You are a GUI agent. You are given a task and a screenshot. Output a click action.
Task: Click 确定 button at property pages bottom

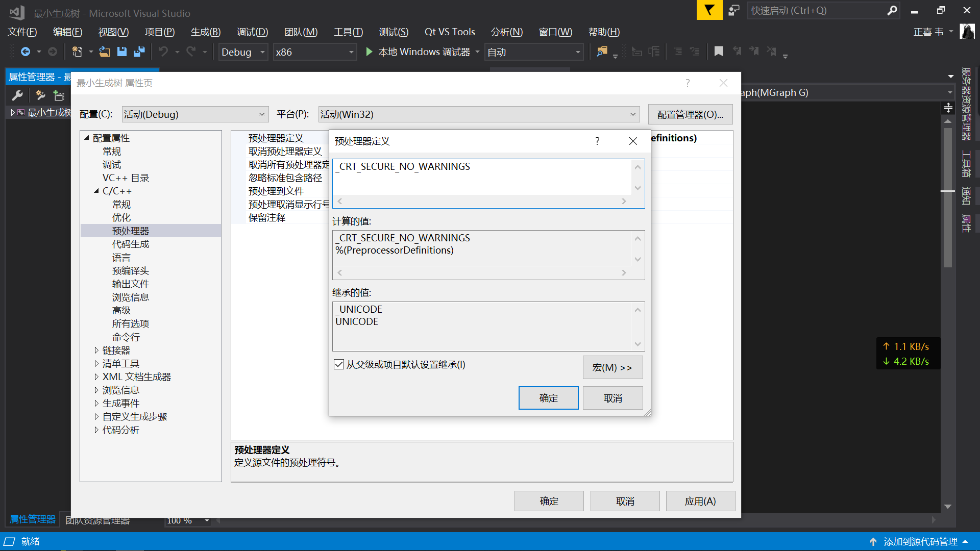point(549,501)
